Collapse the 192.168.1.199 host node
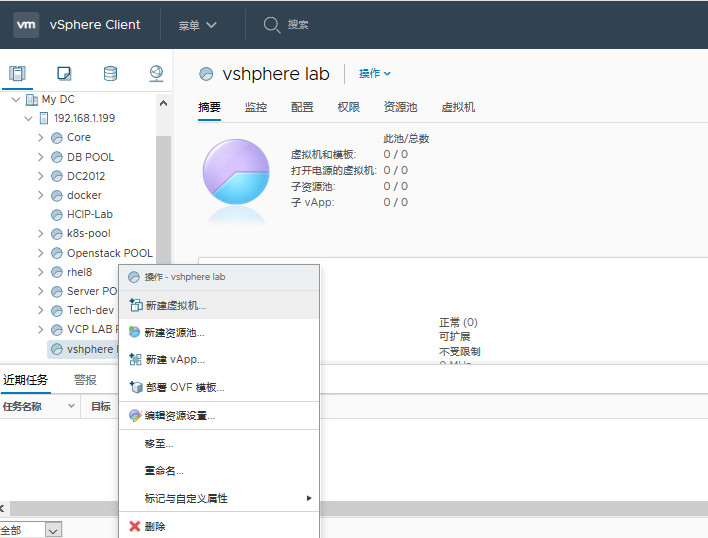This screenshot has height=538, width=708. coord(28,119)
